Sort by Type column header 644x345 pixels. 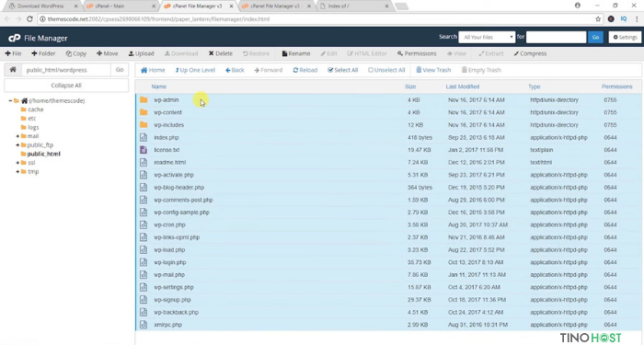pos(534,86)
